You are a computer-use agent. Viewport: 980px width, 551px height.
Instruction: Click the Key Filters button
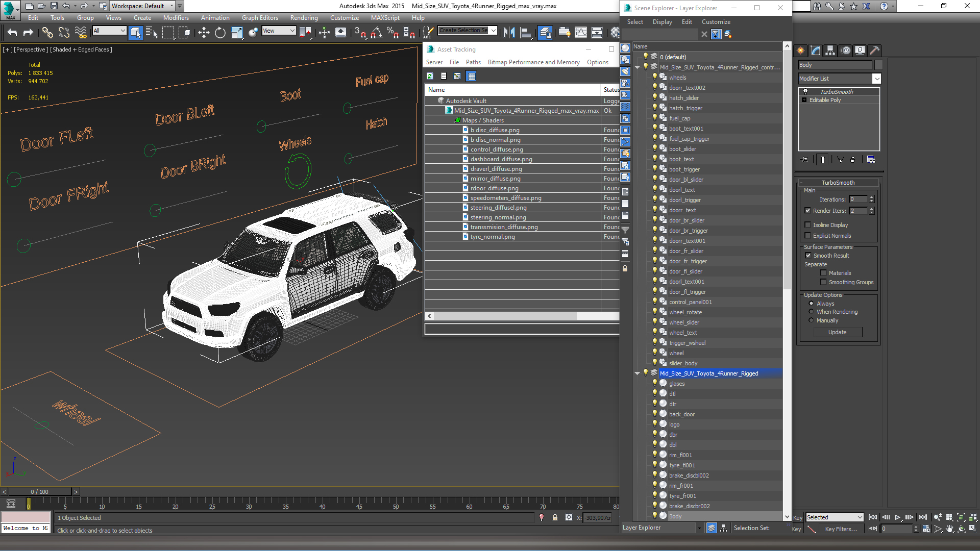coord(841,529)
